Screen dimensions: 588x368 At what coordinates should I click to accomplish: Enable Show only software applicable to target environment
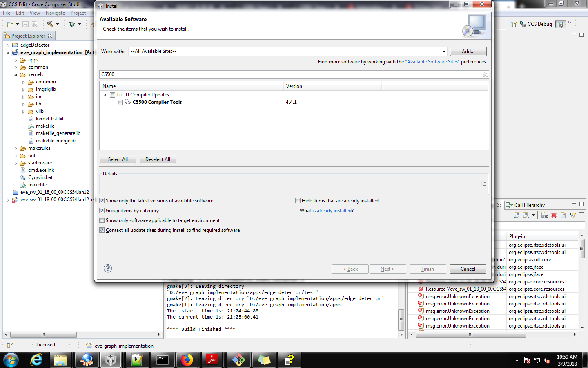(x=102, y=220)
